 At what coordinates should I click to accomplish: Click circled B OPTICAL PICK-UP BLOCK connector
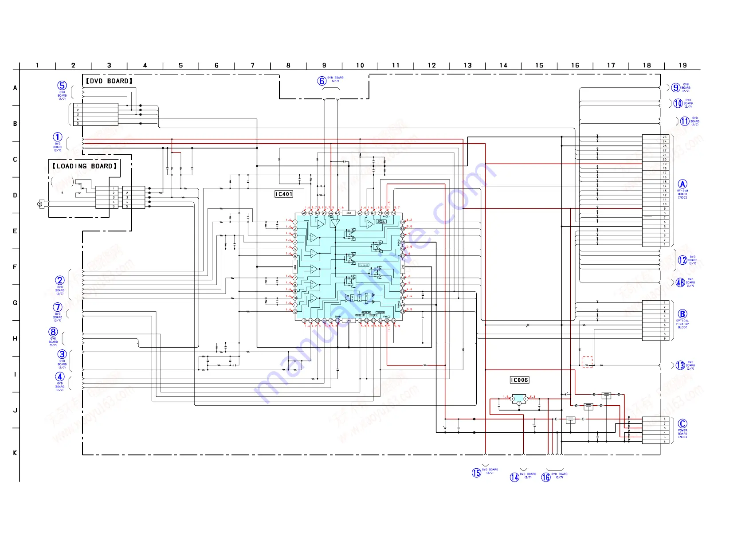(682, 314)
